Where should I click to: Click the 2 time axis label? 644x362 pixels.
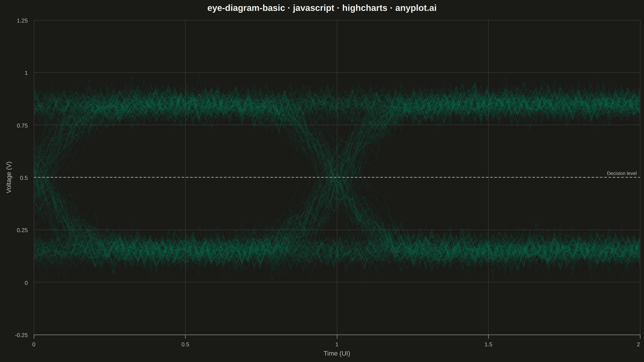[x=638, y=345]
